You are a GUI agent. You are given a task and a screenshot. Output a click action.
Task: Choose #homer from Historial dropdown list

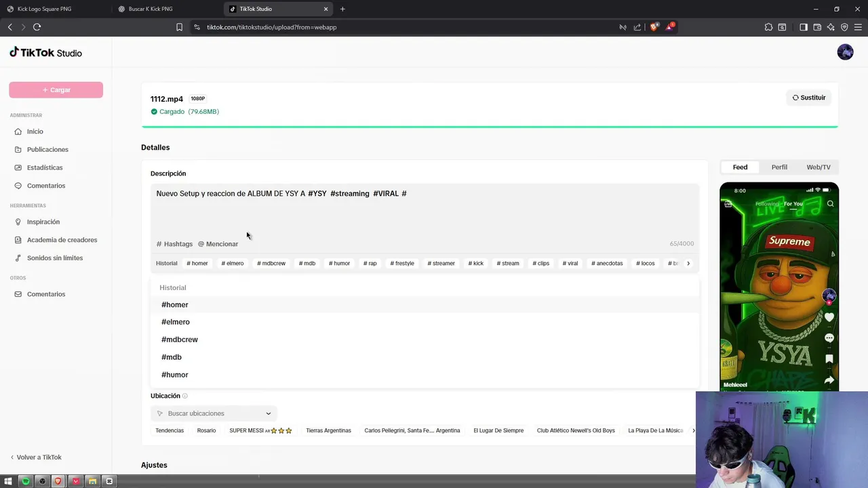click(x=425, y=305)
